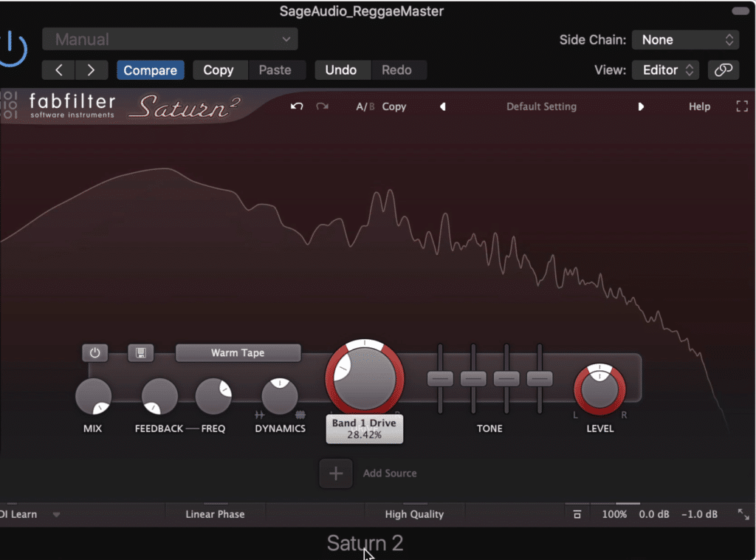Click the MIDI Learn button
The width and height of the screenshot is (756, 560).
[18, 514]
